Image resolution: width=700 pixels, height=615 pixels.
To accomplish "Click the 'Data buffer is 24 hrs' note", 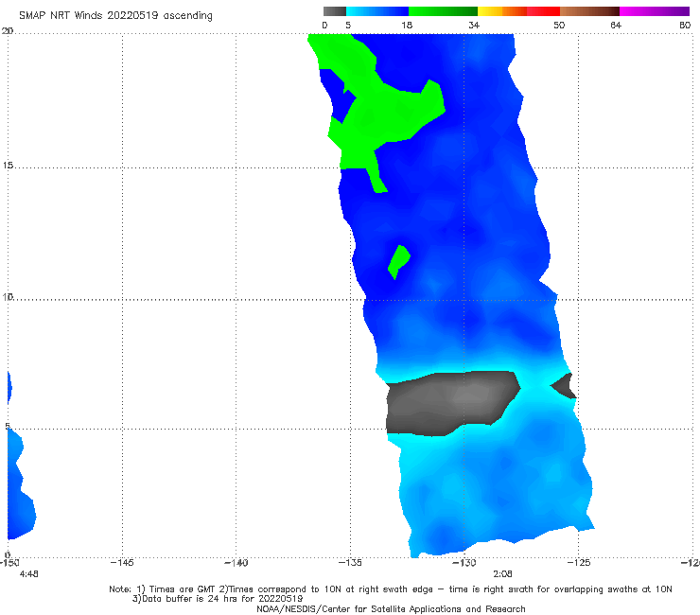I will click(x=218, y=599).
